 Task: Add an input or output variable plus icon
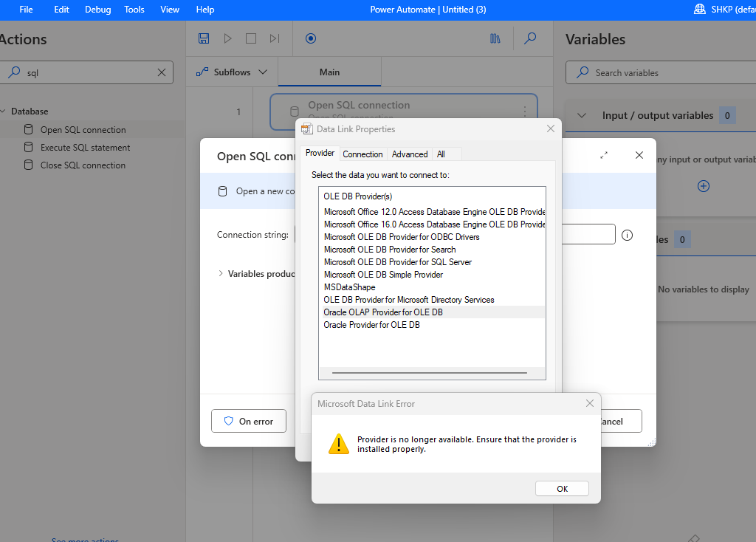[704, 186]
